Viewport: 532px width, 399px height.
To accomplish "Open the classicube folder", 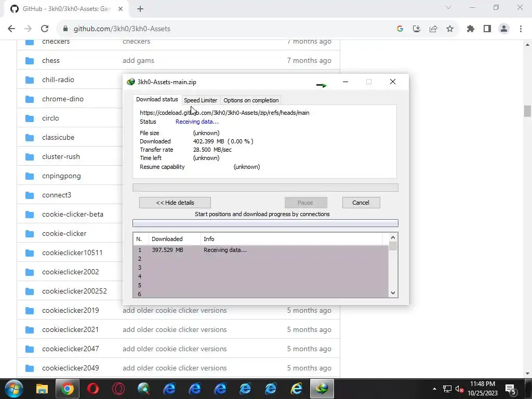I will tap(58, 137).
